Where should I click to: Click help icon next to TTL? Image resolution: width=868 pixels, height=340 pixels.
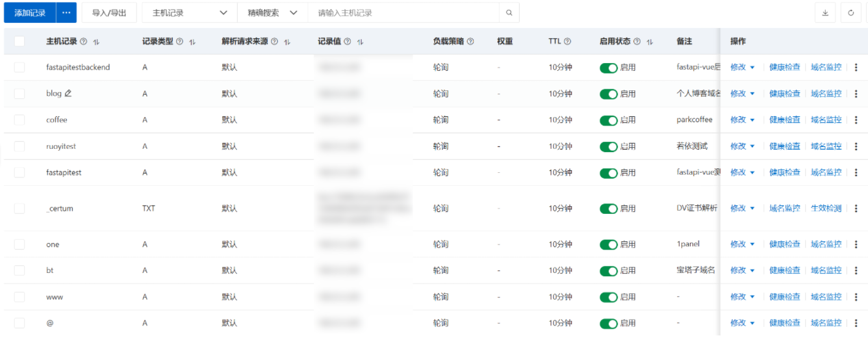coord(567,42)
